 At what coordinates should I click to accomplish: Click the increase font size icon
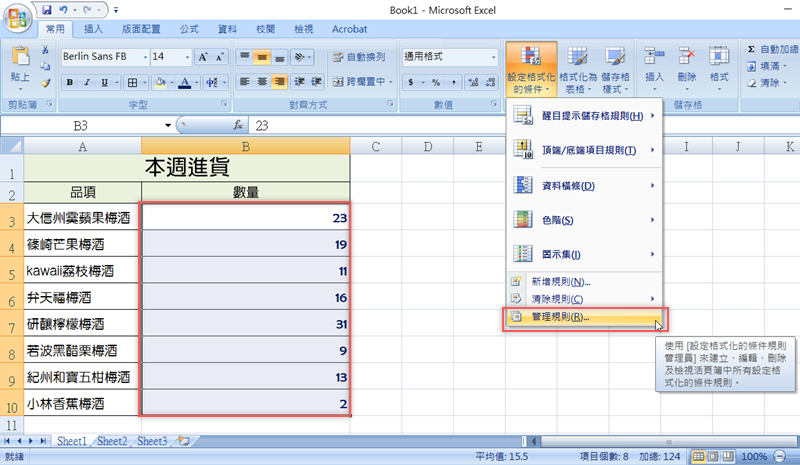(x=204, y=57)
